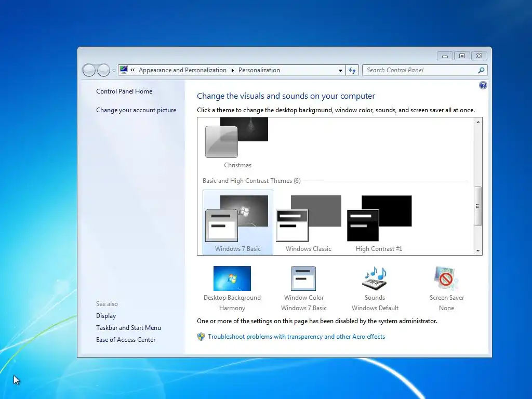Open Ease of Access Center link

pos(126,340)
